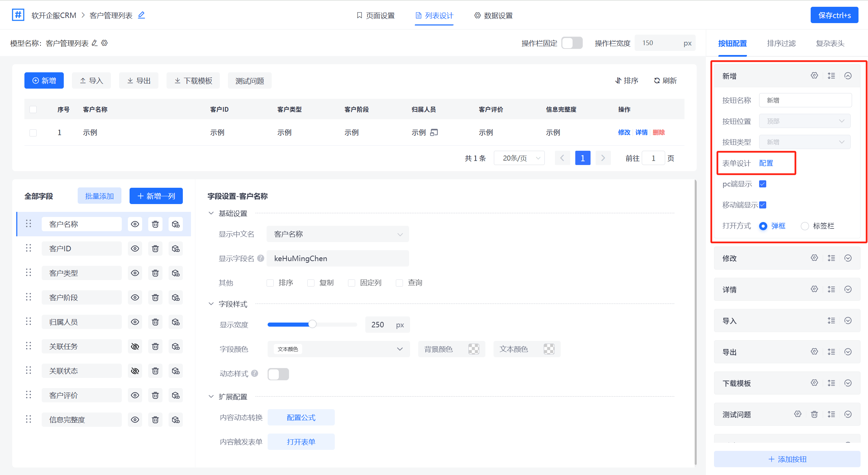Open 按钮类型 dropdown

click(x=805, y=142)
